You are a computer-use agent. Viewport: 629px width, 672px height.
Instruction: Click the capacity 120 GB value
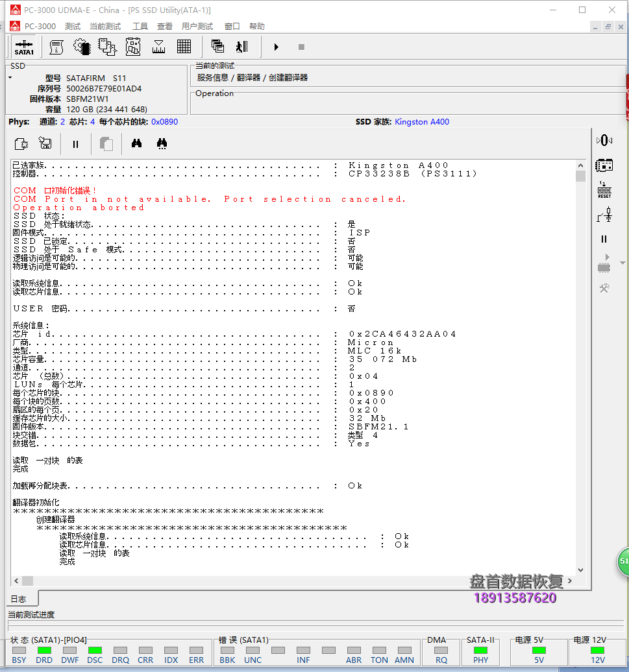coord(106,109)
